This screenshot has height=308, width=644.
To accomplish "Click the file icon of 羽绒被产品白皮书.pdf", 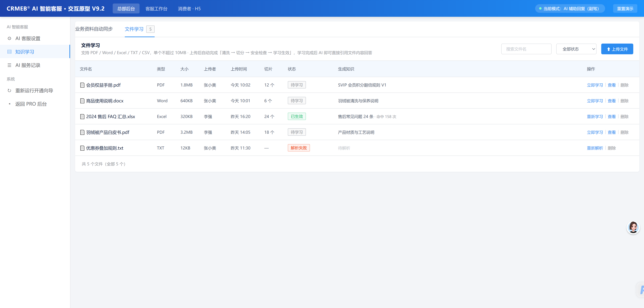I will click(x=82, y=132).
